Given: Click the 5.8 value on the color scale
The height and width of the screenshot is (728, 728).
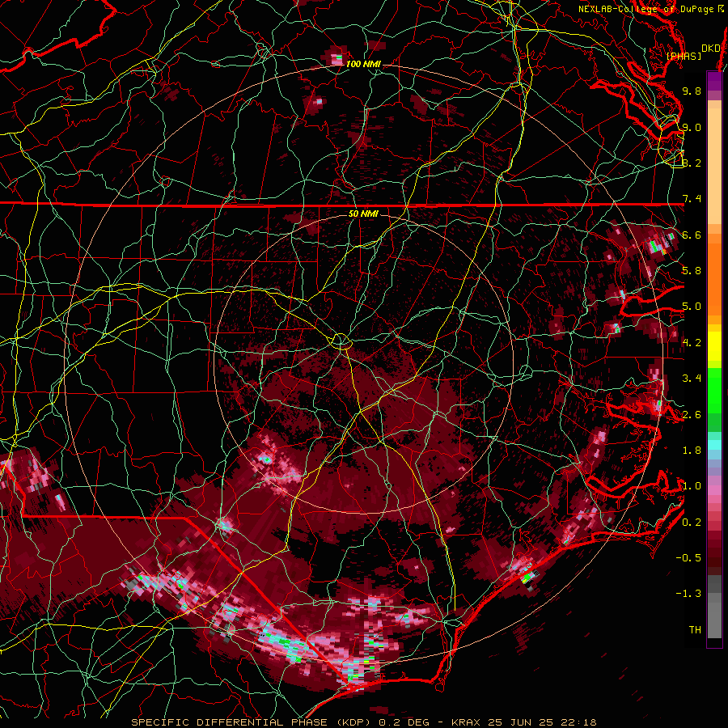Looking at the screenshot, I should (x=692, y=271).
